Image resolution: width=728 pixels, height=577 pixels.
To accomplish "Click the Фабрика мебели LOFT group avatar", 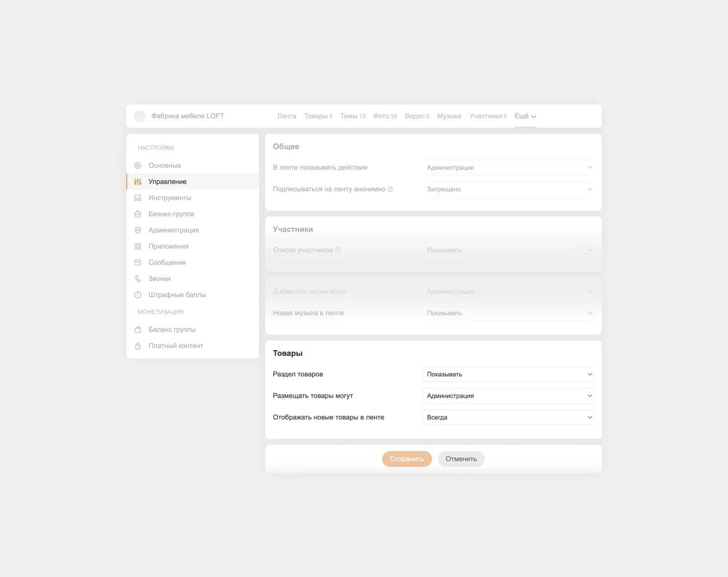I will 140,116.
